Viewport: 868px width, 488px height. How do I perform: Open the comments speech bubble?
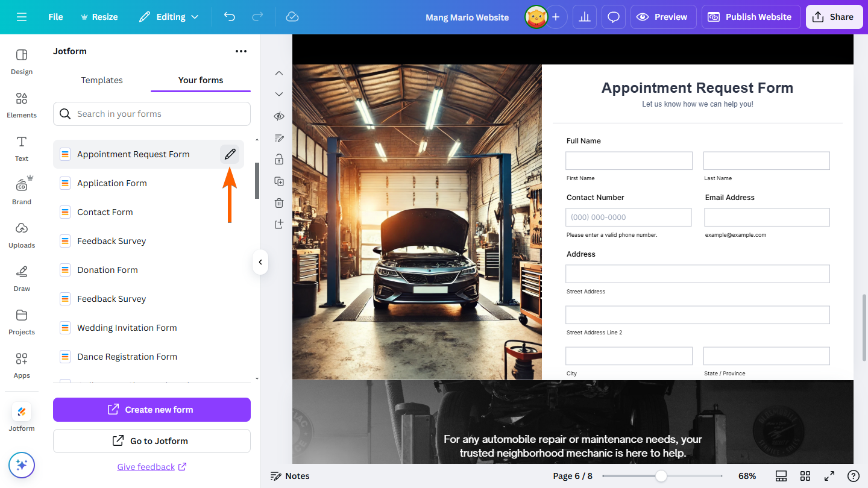[614, 17]
